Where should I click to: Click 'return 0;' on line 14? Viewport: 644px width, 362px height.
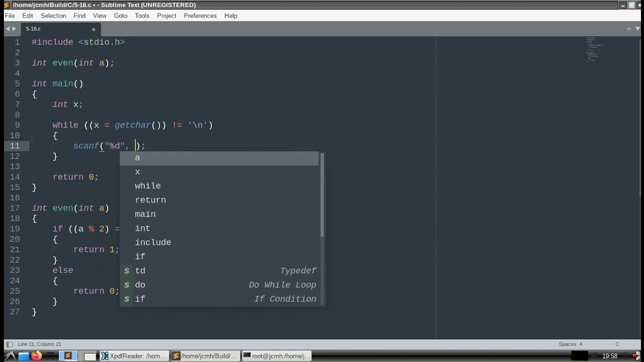pyautogui.click(x=75, y=177)
